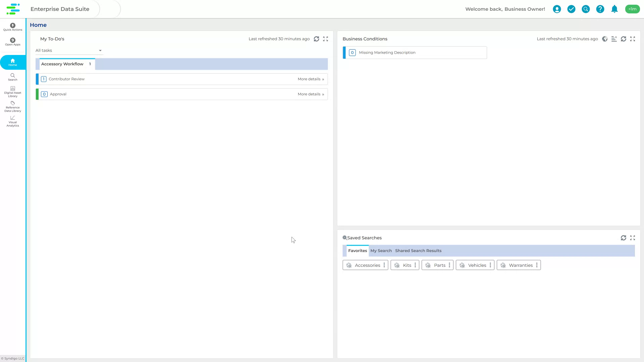This screenshot has width=644, height=362.
Task: Switch to Shared Search Results tab
Action: point(418,250)
